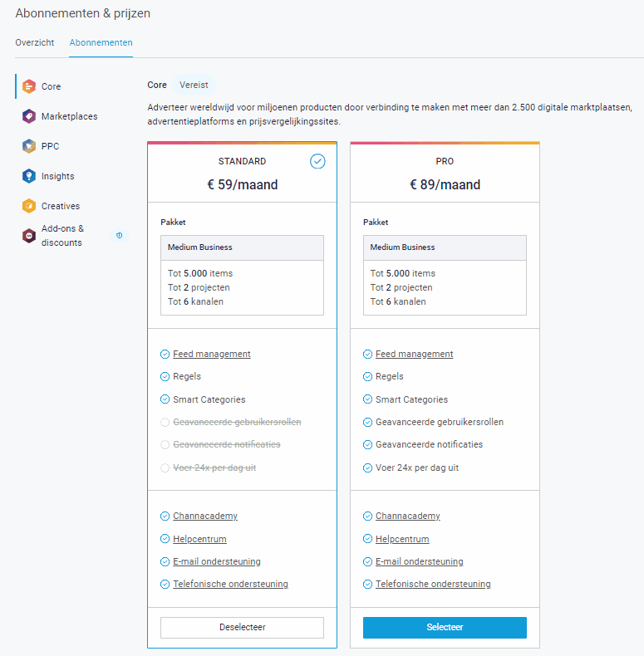Click the Deselecteer button for the Standard plan
Viewport: 644px width, 656px height.
[x=242, y=627]
